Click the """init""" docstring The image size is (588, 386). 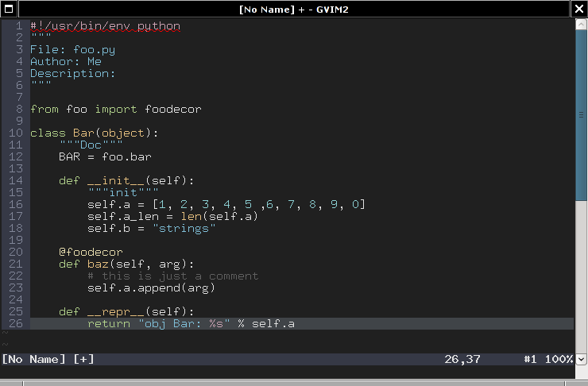point(123,192)
